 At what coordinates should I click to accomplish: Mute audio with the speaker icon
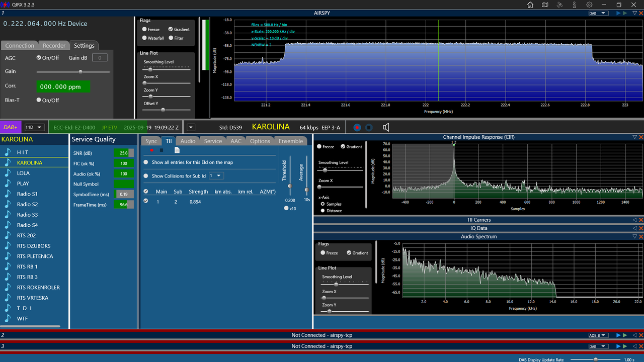coord(386,127)
